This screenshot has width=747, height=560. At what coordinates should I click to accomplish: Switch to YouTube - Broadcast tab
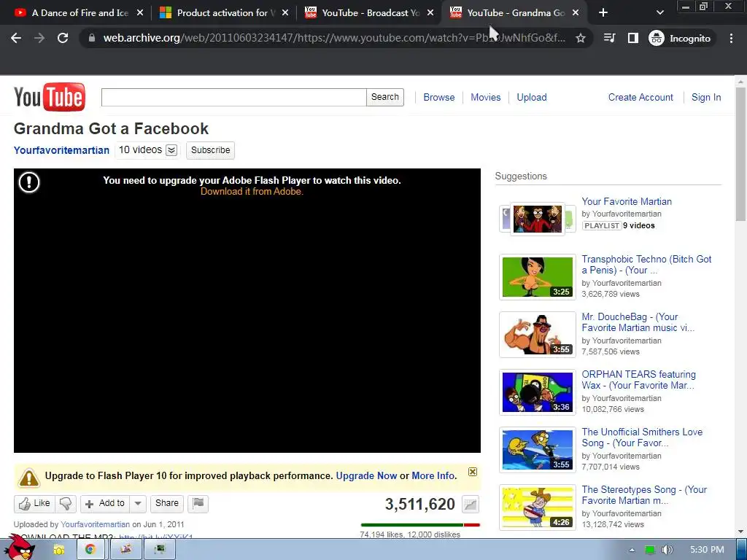[362, 13]
